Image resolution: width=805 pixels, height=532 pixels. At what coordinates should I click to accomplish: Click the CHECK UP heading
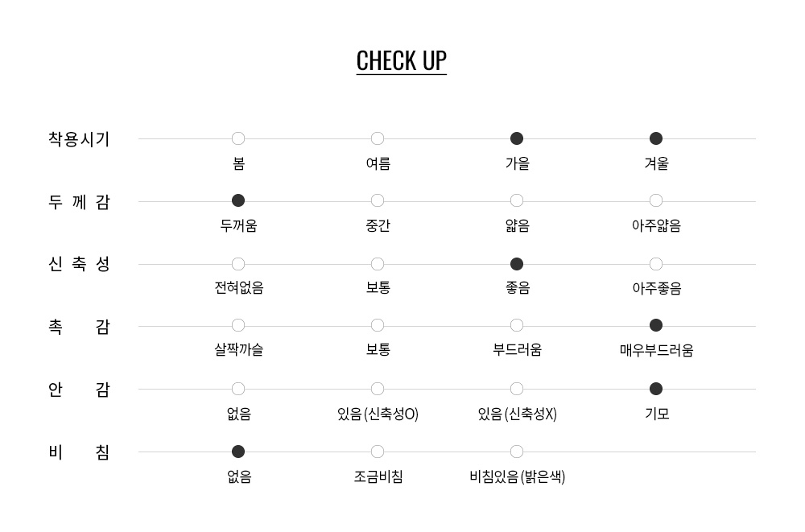[x=402, y=61]
